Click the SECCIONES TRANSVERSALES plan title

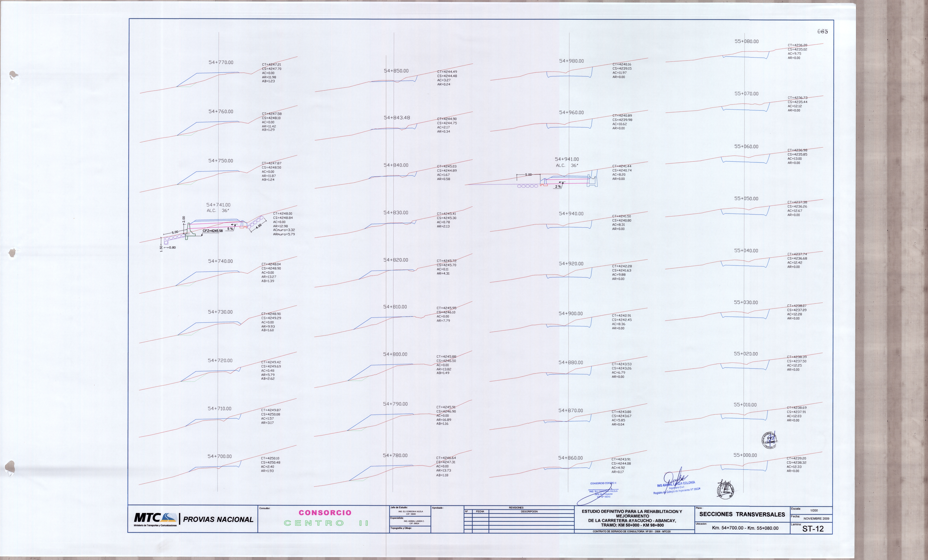tap(742, 515)
